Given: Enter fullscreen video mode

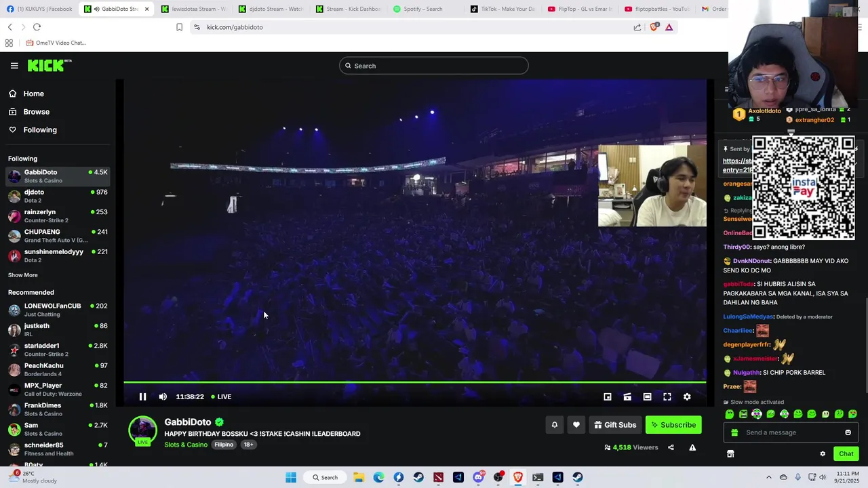Looking at the screenshot, I should [x=667, y=396].
